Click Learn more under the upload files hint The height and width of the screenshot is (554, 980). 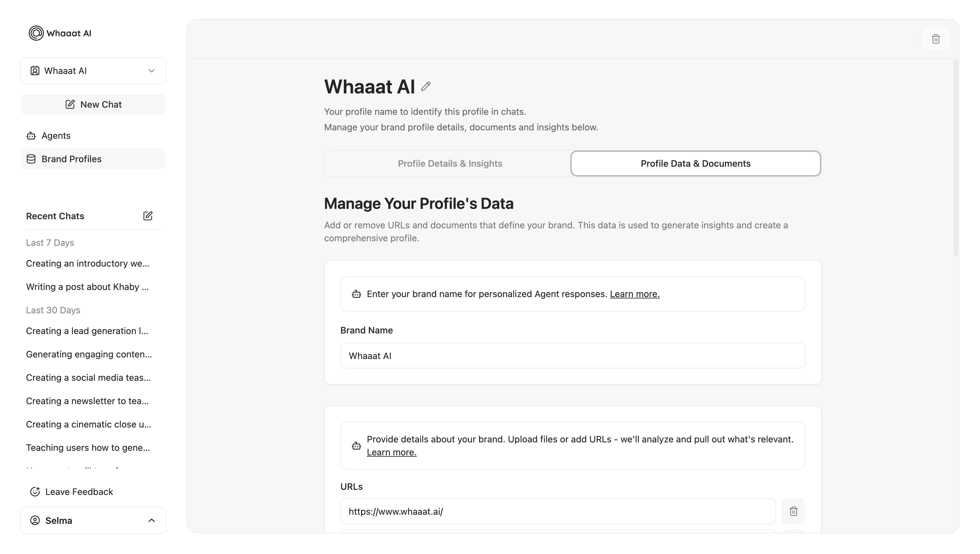(391, 452)
